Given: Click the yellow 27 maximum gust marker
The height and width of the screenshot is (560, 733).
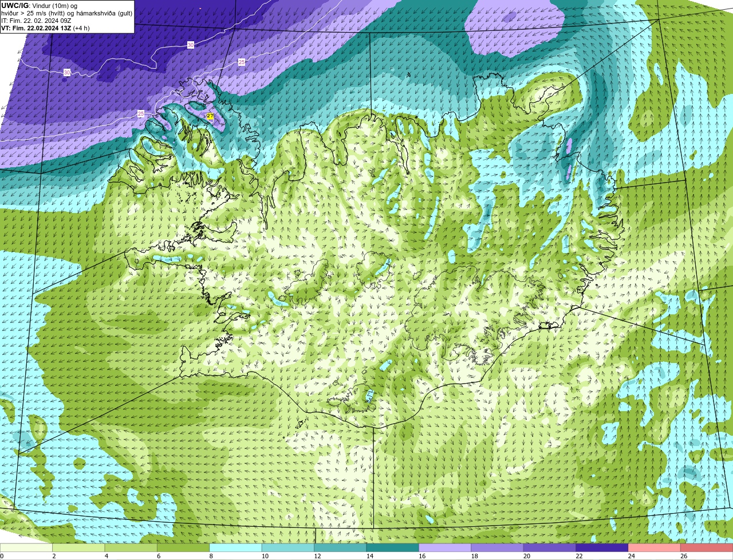Looking at the screenshot, I should pyautogui.click(x=210, y=116).
